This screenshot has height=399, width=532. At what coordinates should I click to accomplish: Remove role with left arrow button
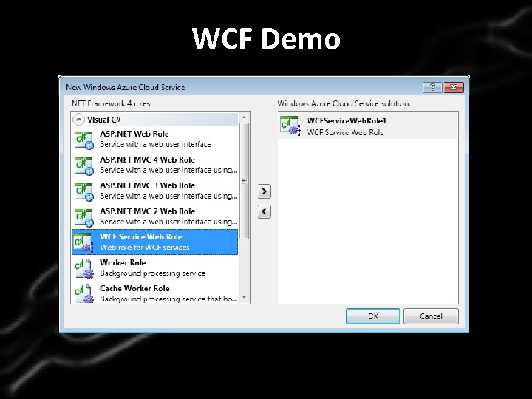265,212
